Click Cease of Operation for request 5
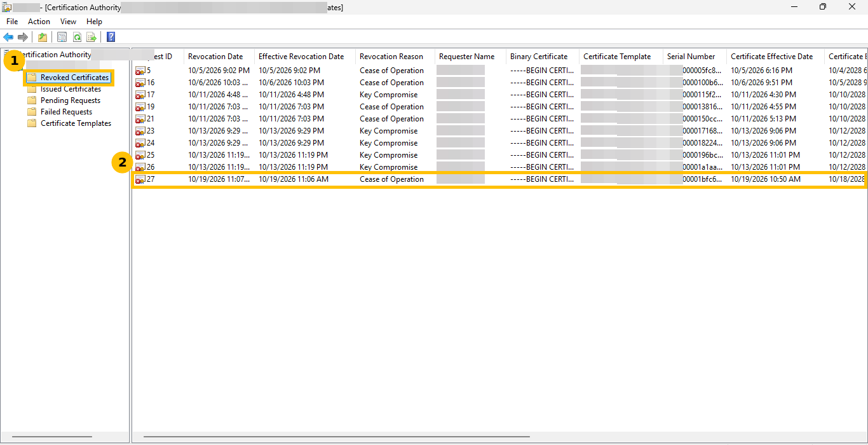868x445 pixels. pos(391,71)
